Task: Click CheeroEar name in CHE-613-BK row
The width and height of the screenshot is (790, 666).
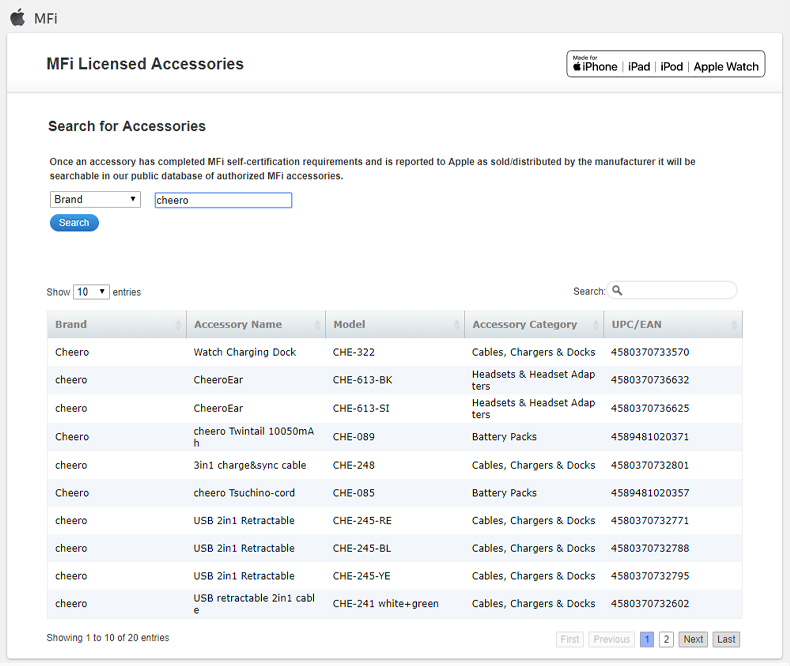Action: click(218, 380)
